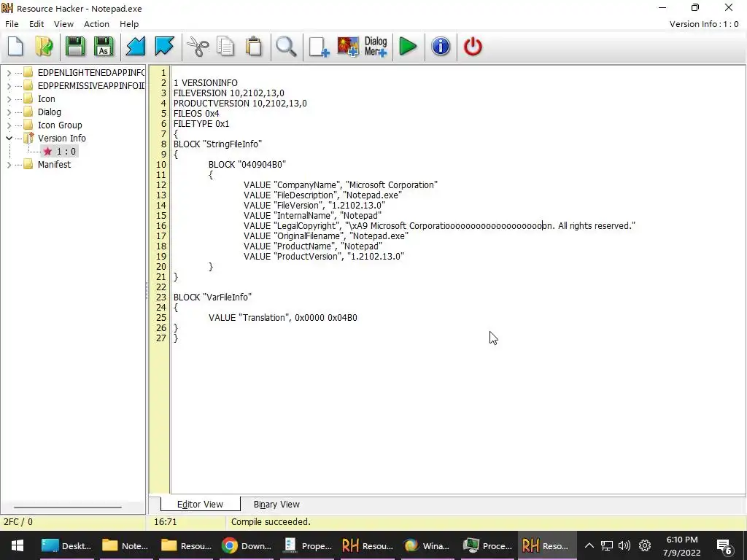Compile script with the green play icon
This screenshot has height=560, width=747.
408,47
